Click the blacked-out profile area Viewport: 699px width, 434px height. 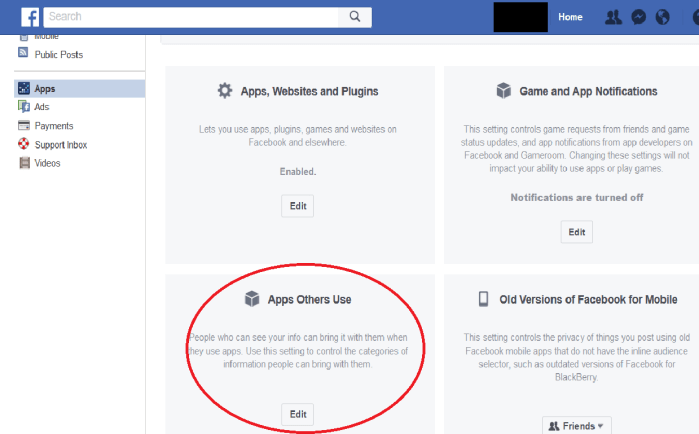click(521, 17)
